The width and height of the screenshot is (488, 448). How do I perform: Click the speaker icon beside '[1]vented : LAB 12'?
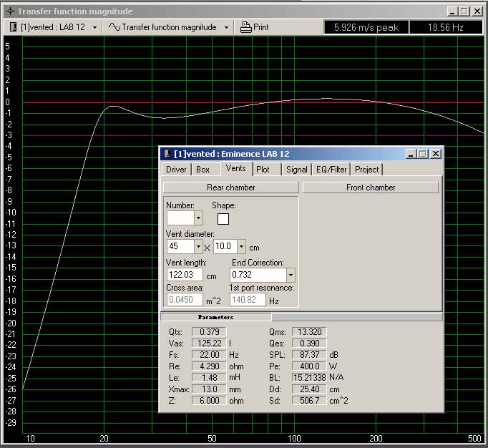[13, 27]
